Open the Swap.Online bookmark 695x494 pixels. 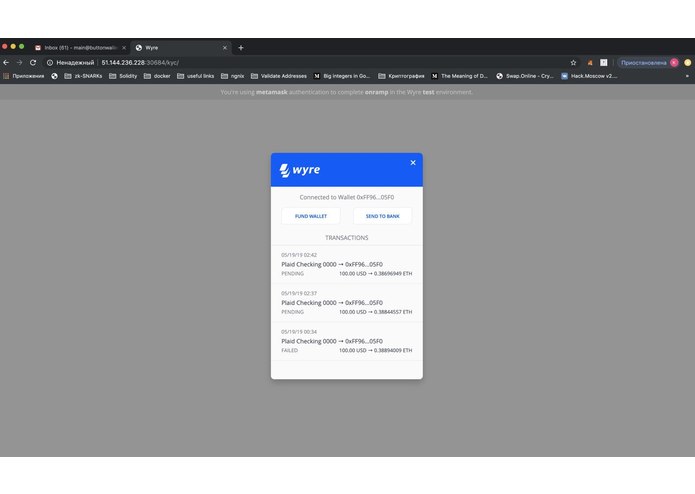point(525,76)
